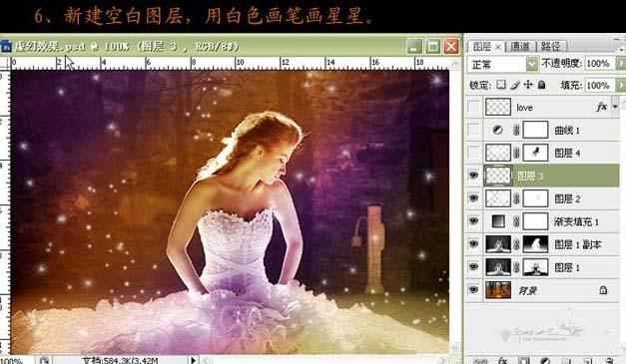Viewport: 626px width, 364px height.
Task: Open the 不透明度 opacity slider arrow
Action: (620, 64)
